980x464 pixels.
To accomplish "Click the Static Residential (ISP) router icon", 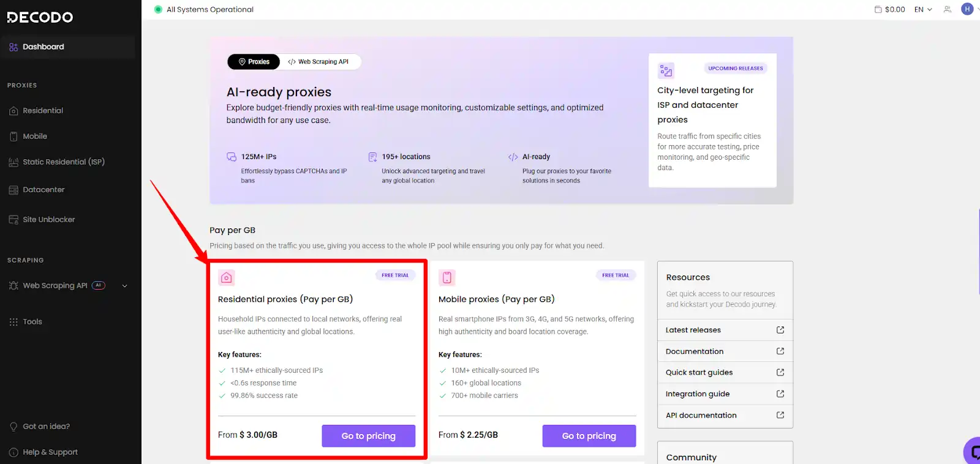I will 13,162.
